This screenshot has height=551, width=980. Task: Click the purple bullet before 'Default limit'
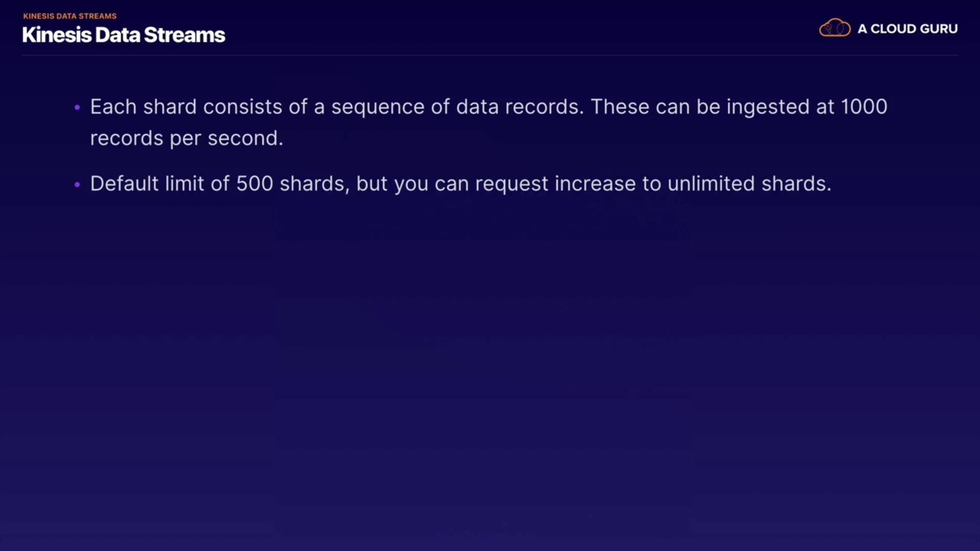click(x=77, y=185)
